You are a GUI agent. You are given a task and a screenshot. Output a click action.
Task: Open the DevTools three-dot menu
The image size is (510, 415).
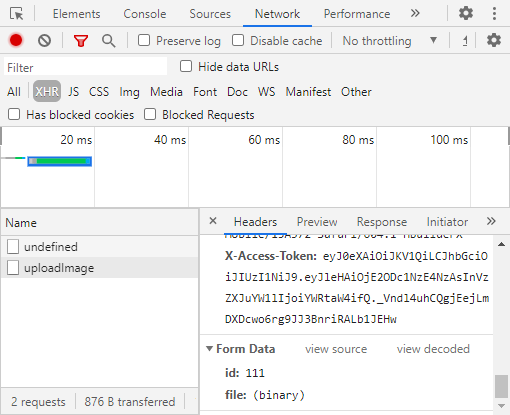pyautogui.click(x=494, y=13)
